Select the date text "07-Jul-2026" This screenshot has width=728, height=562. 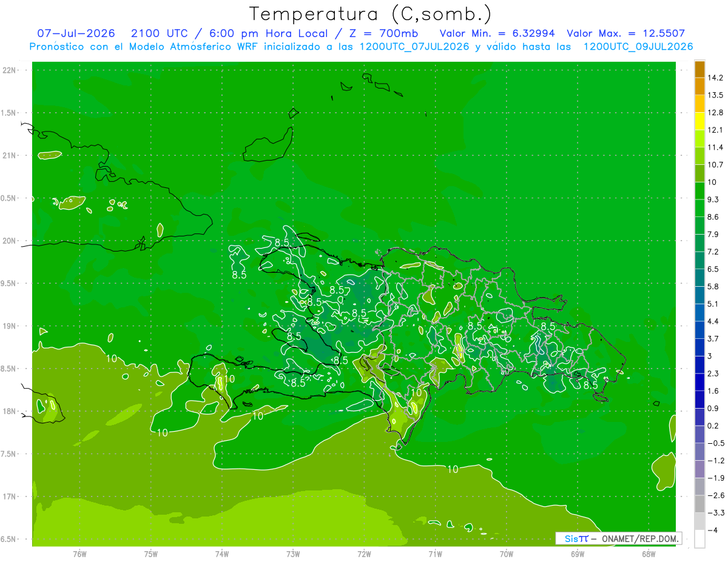coord(76,33)
